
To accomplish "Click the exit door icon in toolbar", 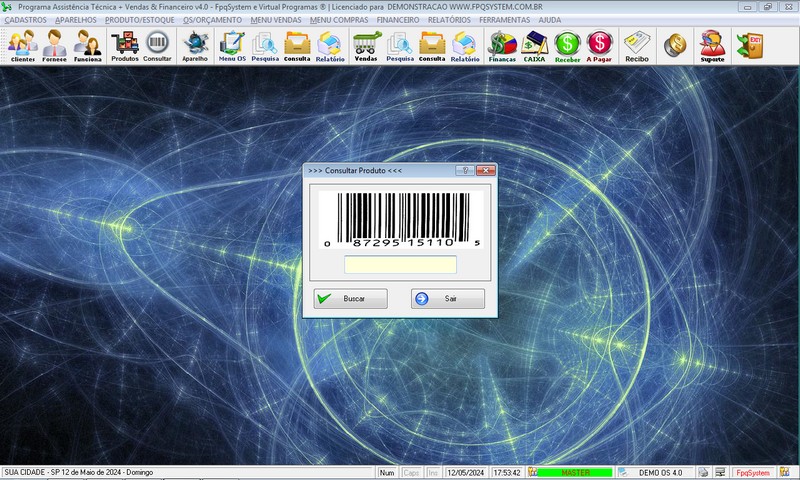I will coord(748,44).
